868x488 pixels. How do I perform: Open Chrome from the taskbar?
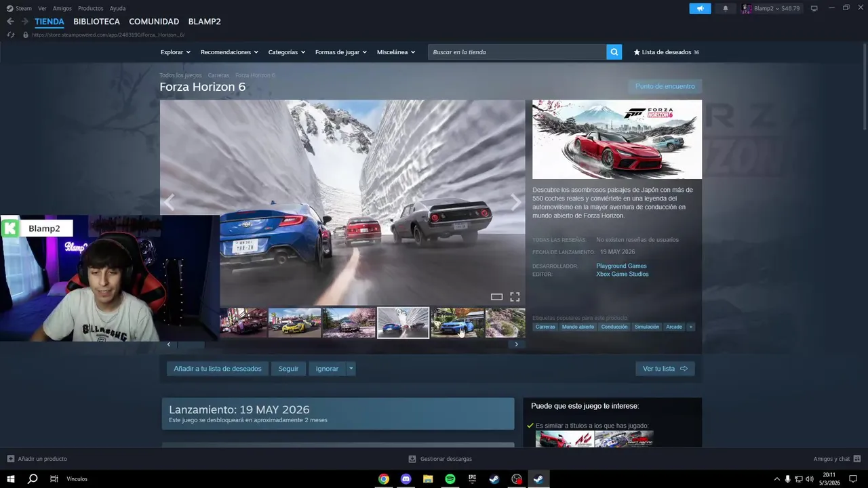(x=384, y=479)
